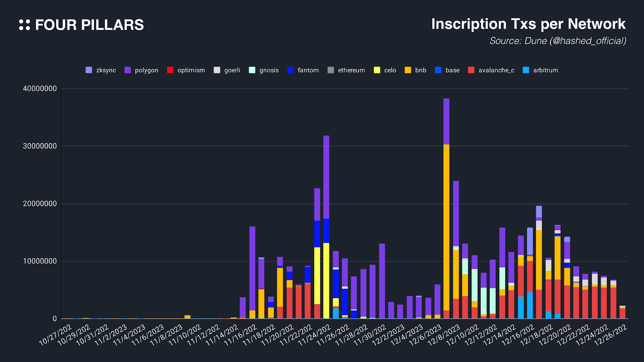This screenshot has height=362, width=644.
Task: Click the 40000000 y-axis label
Action: [x=40, y=89]
